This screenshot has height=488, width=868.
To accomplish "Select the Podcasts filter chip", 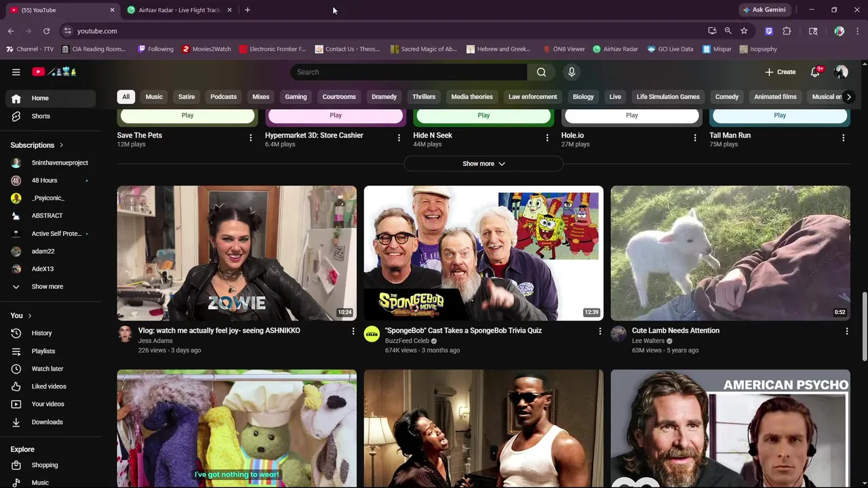I will (224, 97).
